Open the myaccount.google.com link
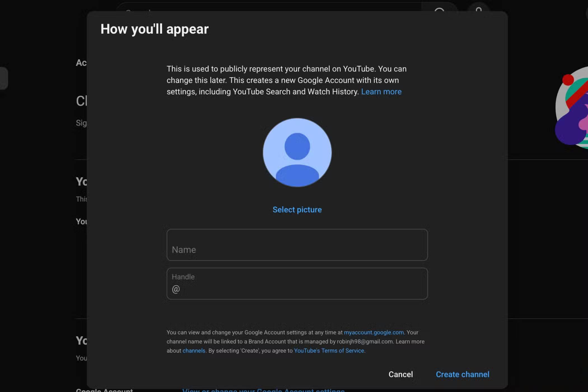The image size is (588, 392). tap(373, 333)
